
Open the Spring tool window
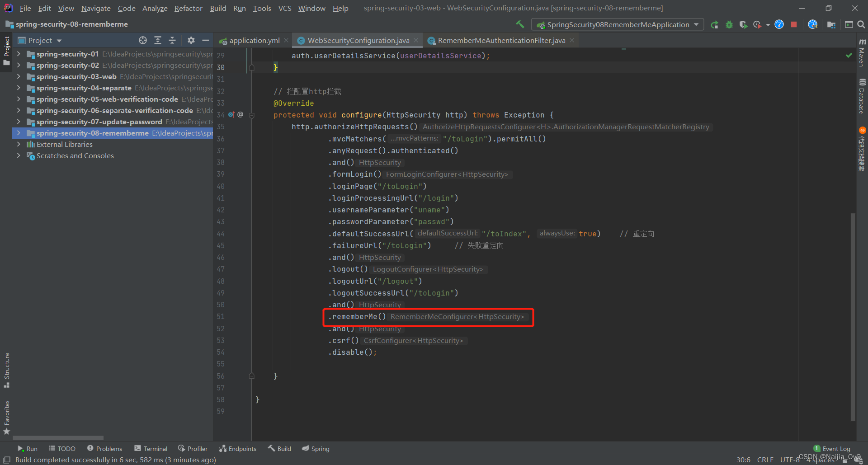click(316, 448)
